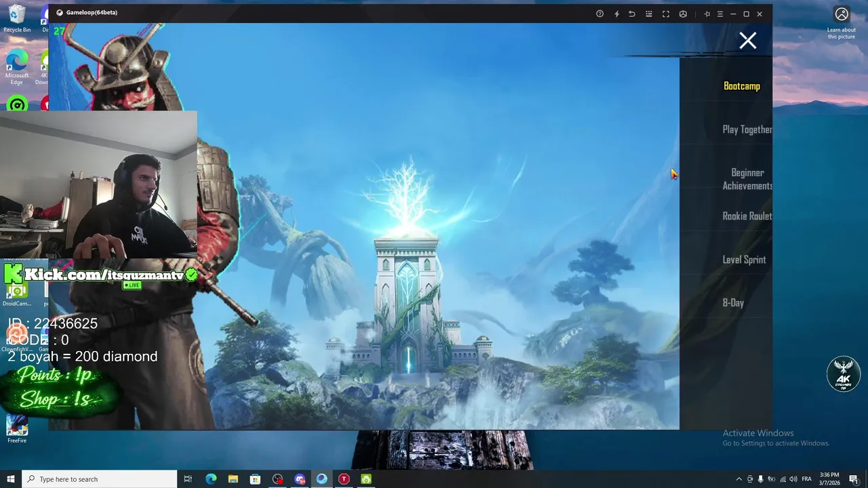Click the FRA language indicator
This screenshot has height=488, width=868.
tap(807, 479)
